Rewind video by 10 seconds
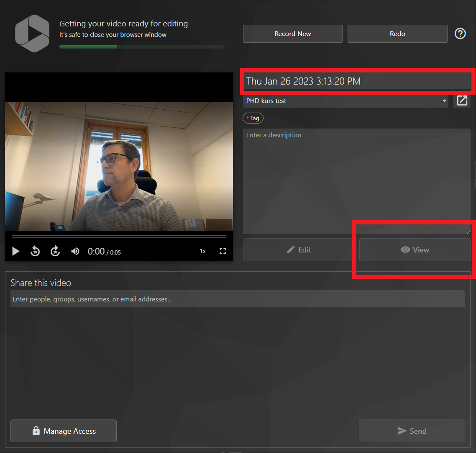The height and width of the screenshot is (453, 476). 35,251
